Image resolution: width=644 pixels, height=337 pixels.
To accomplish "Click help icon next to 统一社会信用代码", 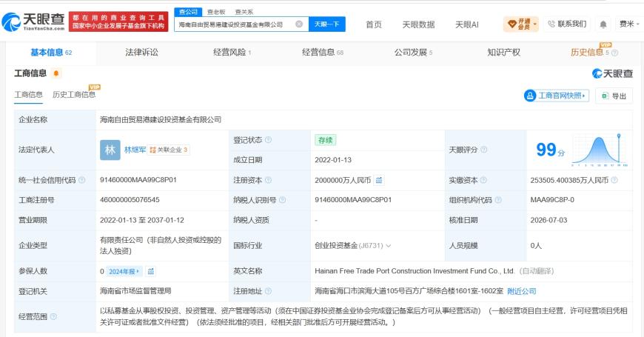I will coord(81,180).
